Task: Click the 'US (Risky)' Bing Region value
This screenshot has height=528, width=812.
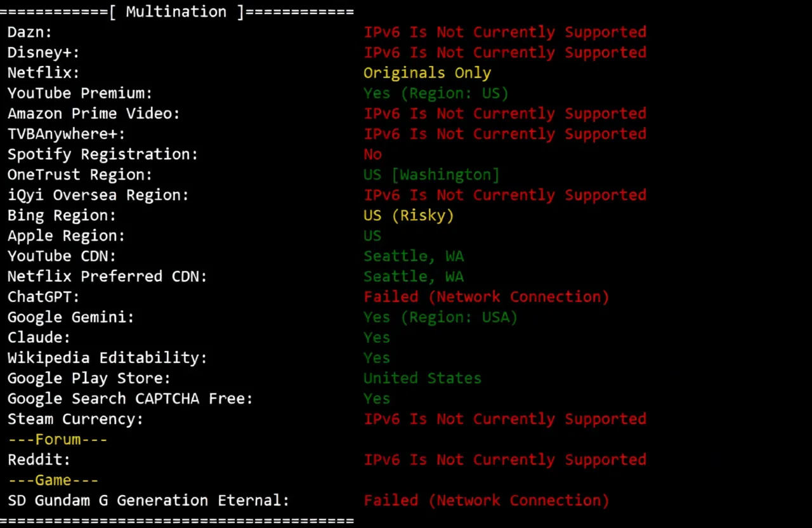Action: point(409,215)
